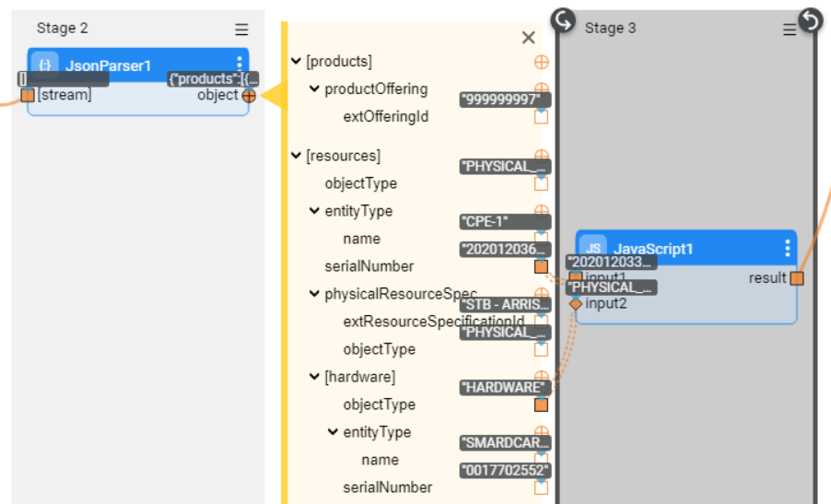The height and width of the screenshot is (504, 831).
Task: Click the object output port on JsonParser1
Action: click(x=249, y=95)
